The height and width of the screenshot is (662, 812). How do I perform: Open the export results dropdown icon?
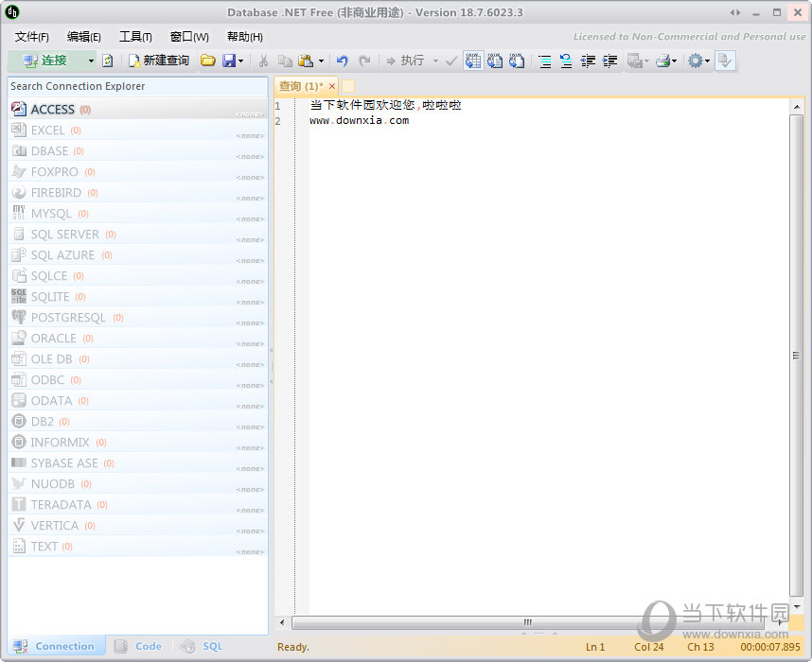[638, 61]
